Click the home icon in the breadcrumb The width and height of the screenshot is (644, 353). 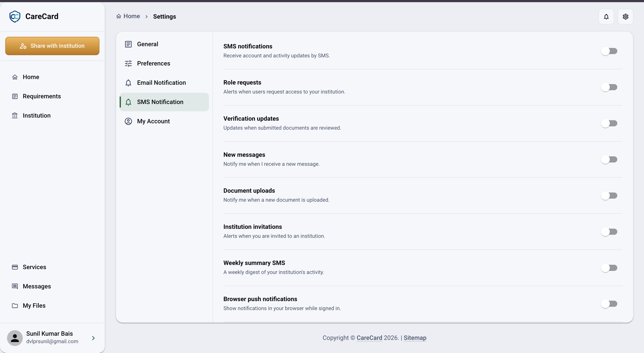[119, 16]
